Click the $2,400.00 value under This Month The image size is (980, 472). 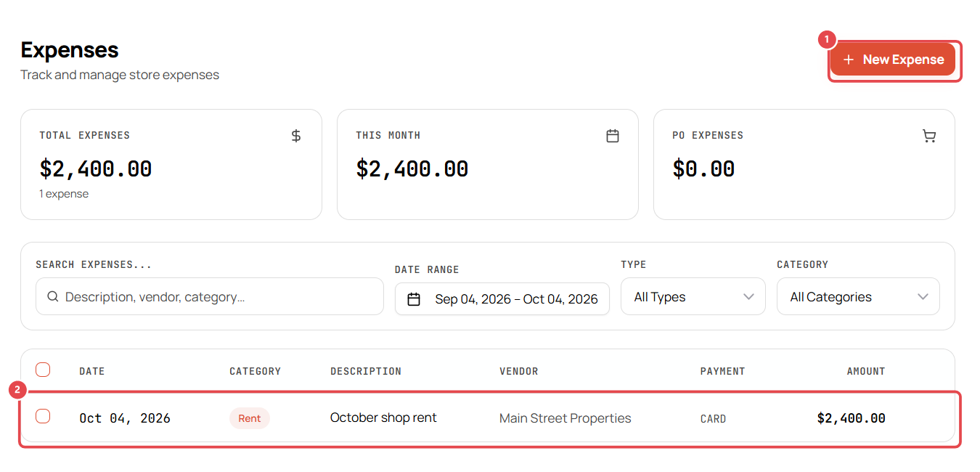tap(412, 168)
